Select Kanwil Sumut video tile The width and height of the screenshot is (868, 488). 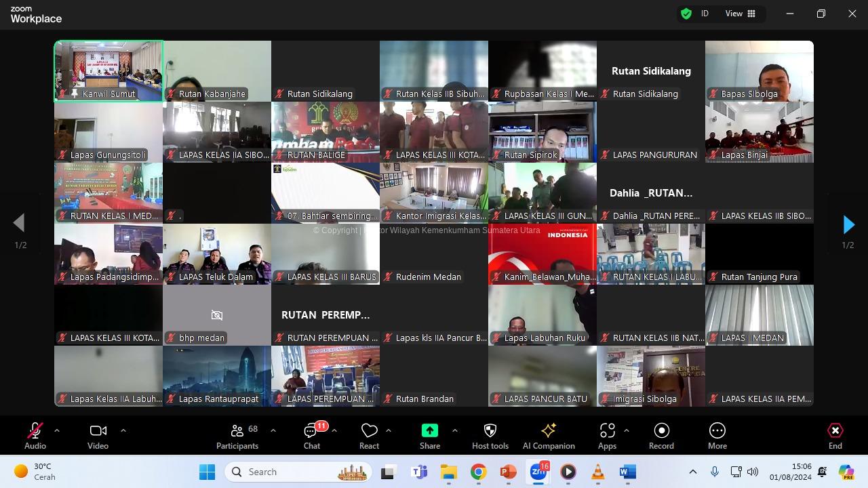tap(108, 71)
